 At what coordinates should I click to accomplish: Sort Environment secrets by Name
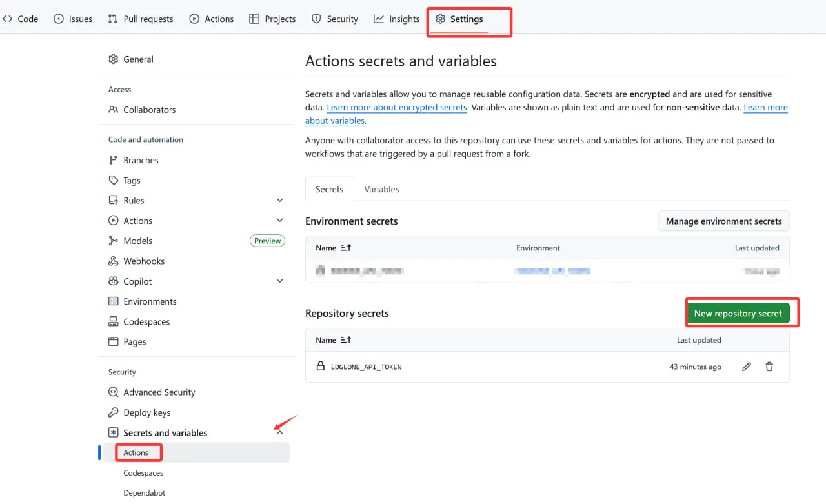[333, 248]
